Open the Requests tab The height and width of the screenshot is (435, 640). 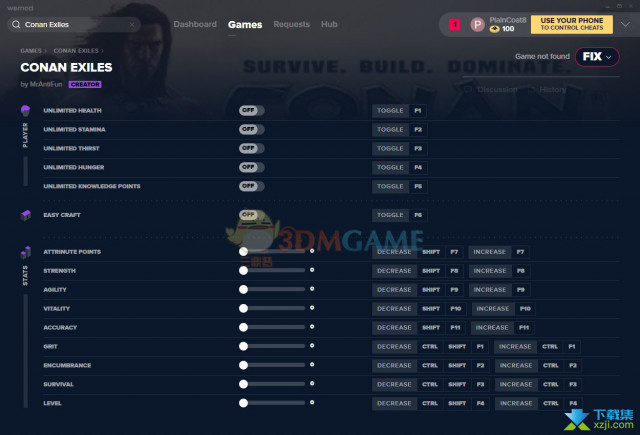[291, 24]
